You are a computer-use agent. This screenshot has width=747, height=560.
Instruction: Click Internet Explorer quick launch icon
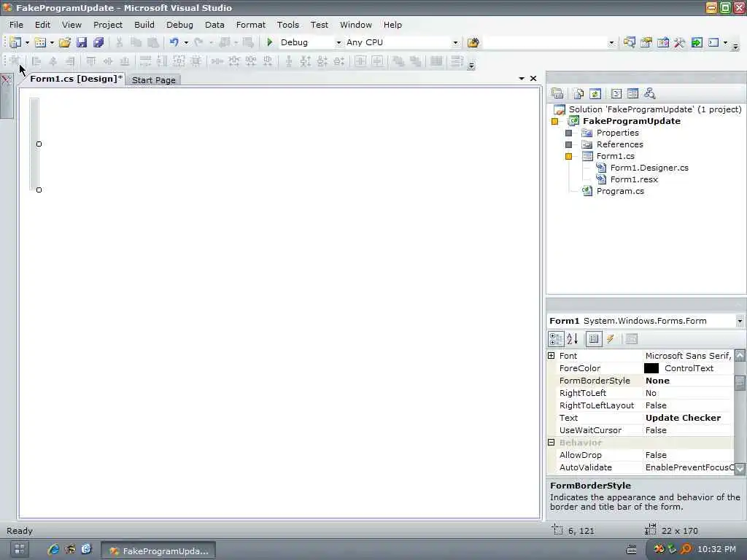53,550
